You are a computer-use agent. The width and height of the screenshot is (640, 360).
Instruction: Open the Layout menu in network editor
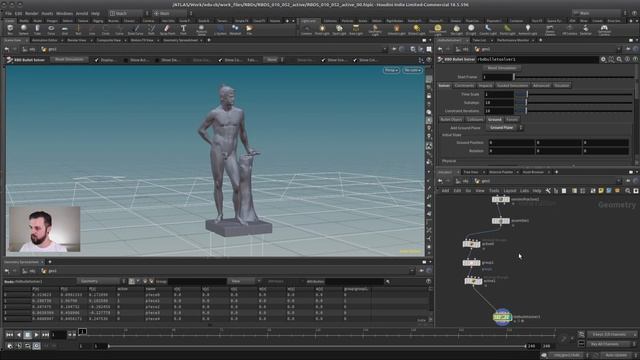click(x=509, y=191)
